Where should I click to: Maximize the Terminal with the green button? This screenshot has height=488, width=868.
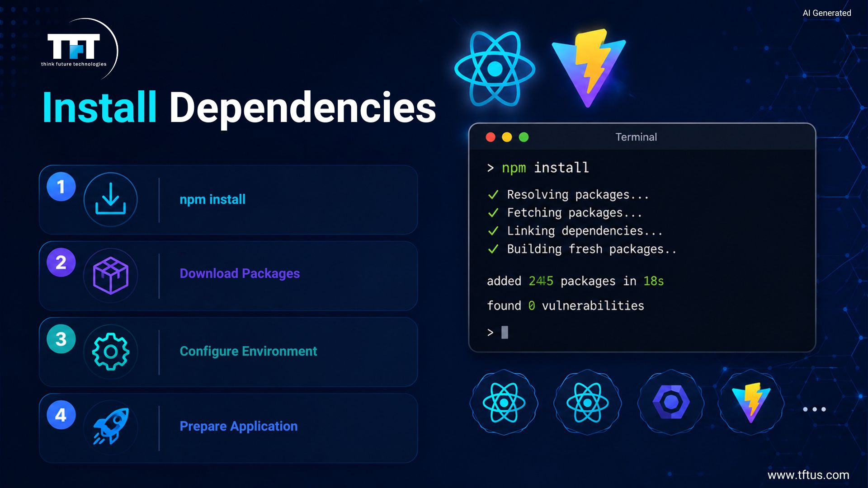(524, 137)
